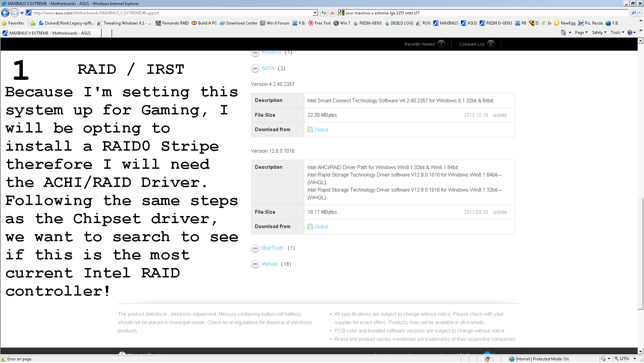Click the 'Error on page' status warning

tap(17, 359)
